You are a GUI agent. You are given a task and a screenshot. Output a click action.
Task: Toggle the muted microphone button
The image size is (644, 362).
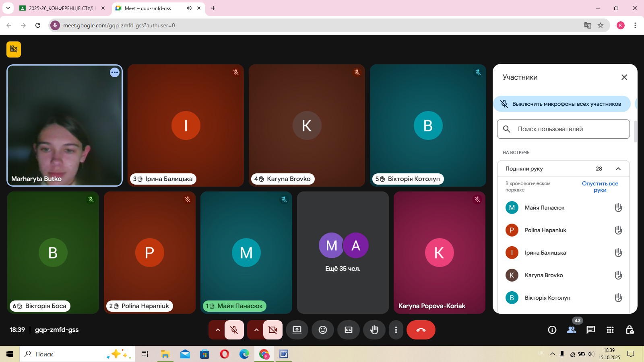click(234, 330)
